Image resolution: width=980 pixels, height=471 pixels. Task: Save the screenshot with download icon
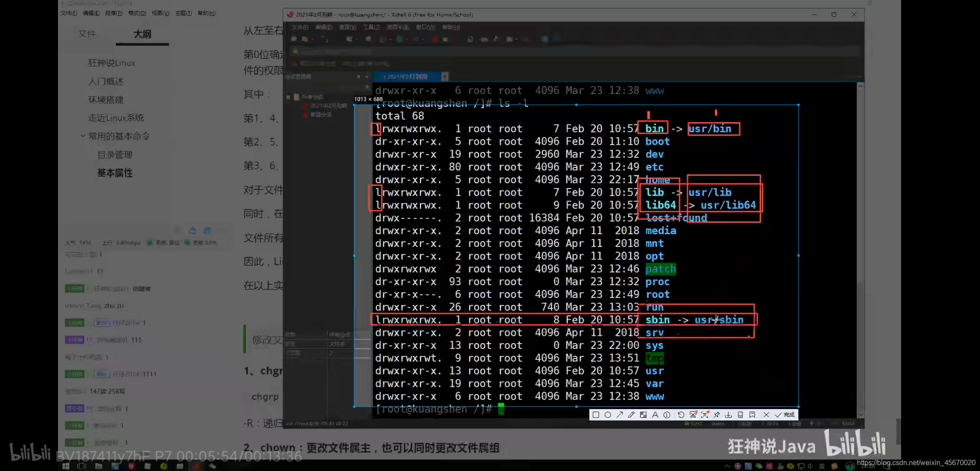click(728, 415)
